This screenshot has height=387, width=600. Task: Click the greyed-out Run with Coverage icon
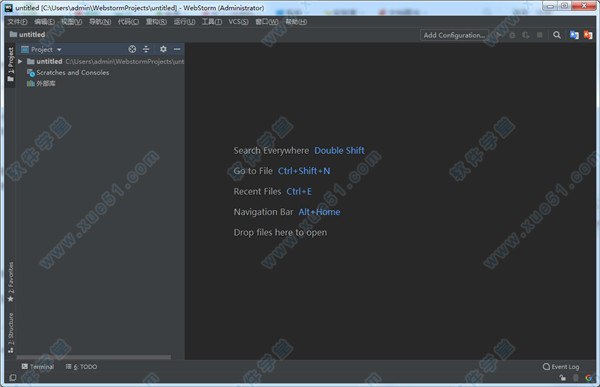[526, 35]
